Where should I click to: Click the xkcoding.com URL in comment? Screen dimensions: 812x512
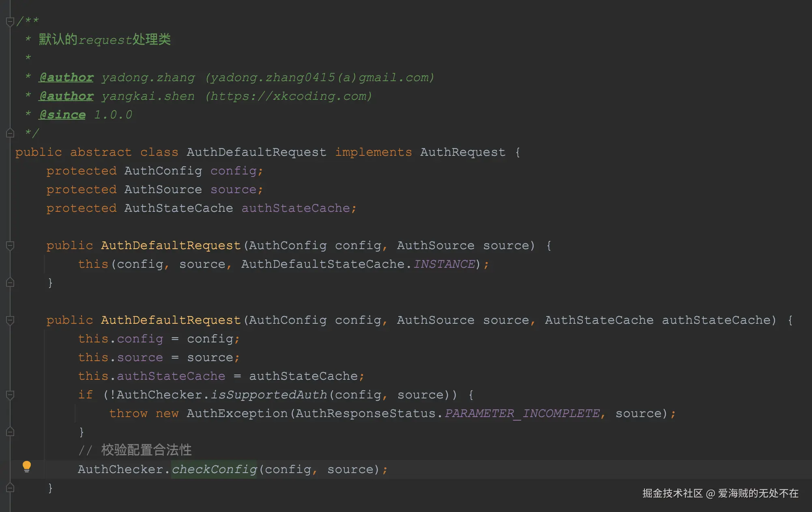point(288,96)
